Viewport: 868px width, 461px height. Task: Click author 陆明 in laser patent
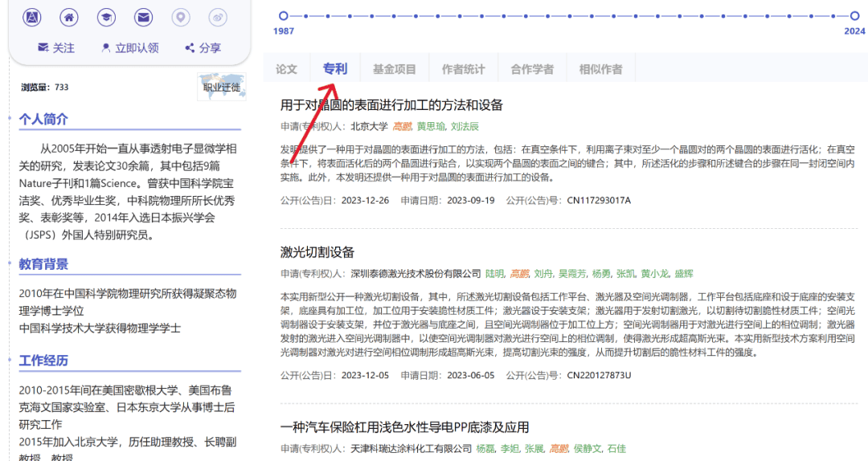point(495,274)
